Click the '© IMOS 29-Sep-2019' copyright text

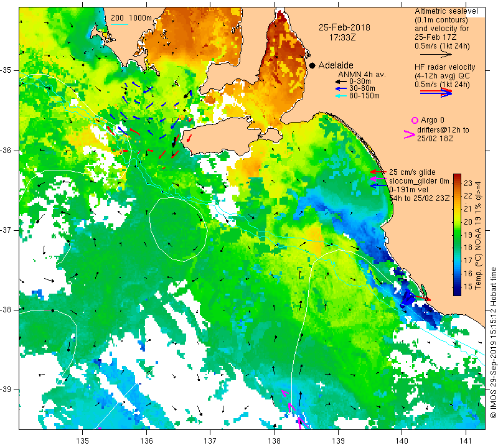click(x=493, y=379)
